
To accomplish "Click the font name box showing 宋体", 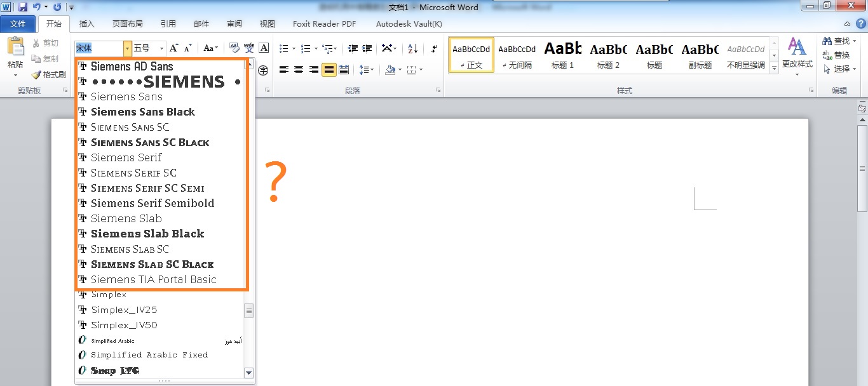I will [99, 48].
